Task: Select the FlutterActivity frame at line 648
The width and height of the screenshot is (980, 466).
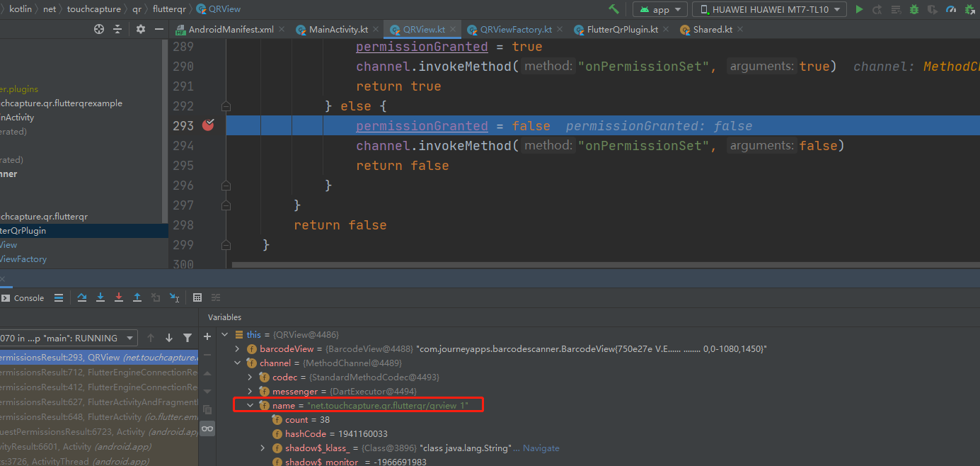Action: (98, 417)
